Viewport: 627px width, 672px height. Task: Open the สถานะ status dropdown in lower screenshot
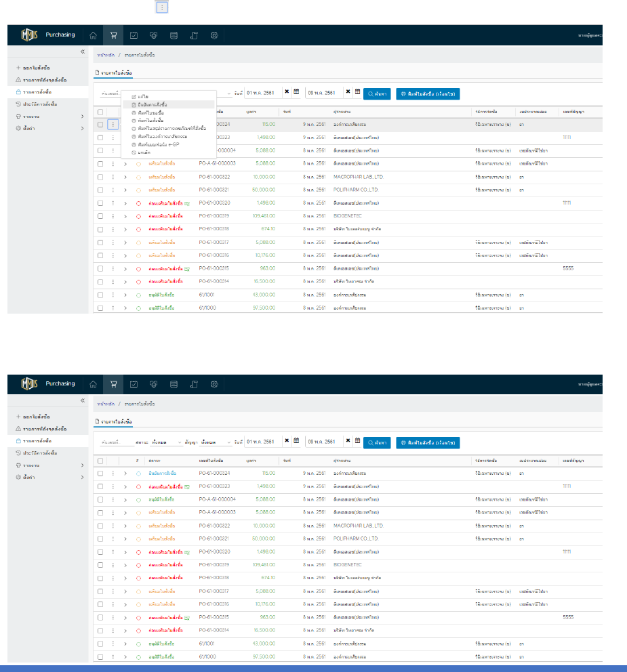(x=166, y=442)
